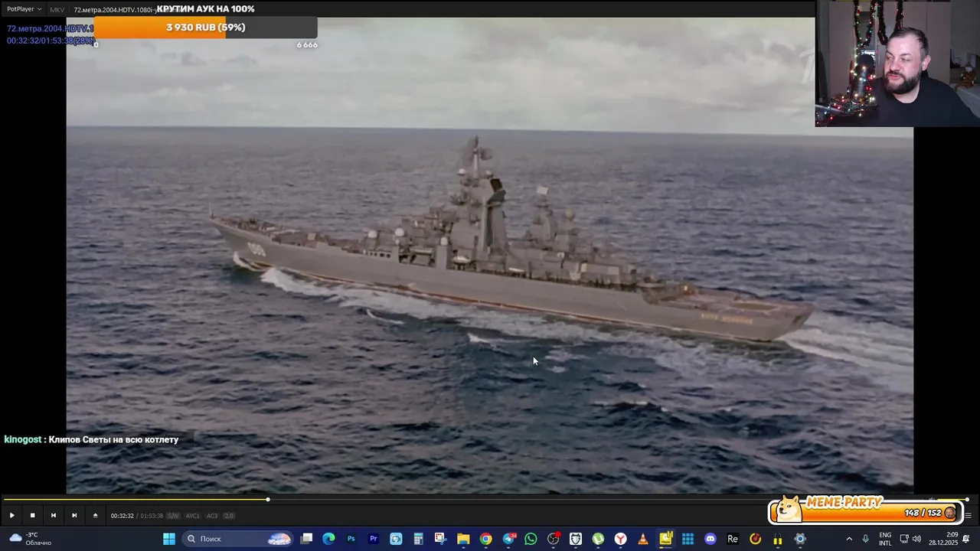Open the Re app on taskbar
Screen dimensions: 980x551
click(733, 539)
